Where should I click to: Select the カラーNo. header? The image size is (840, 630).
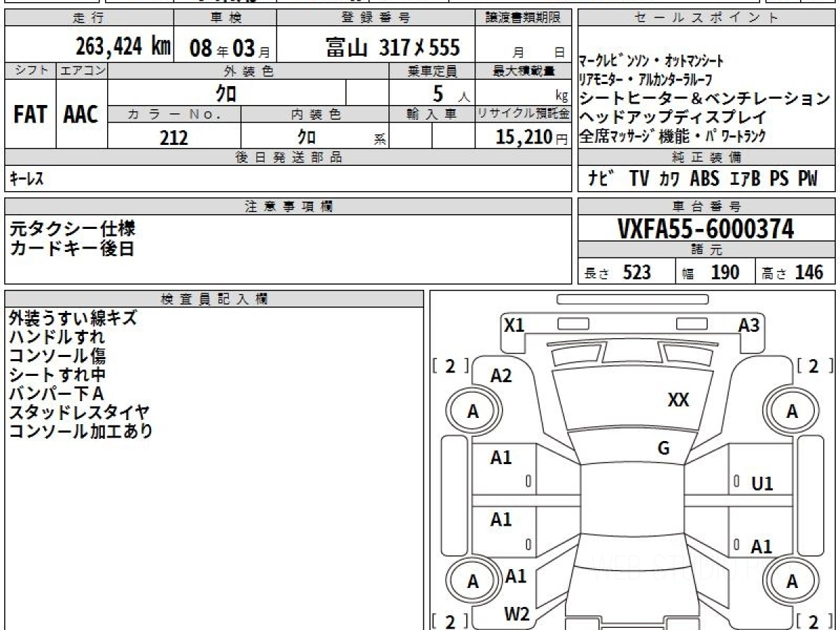point(174,113)
